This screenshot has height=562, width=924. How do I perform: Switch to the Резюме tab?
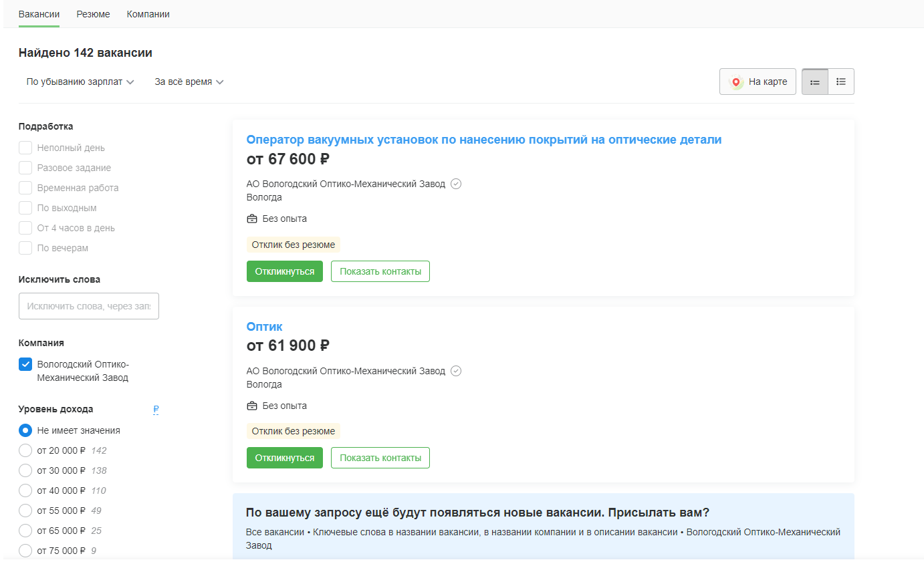[x=93, y=14]
